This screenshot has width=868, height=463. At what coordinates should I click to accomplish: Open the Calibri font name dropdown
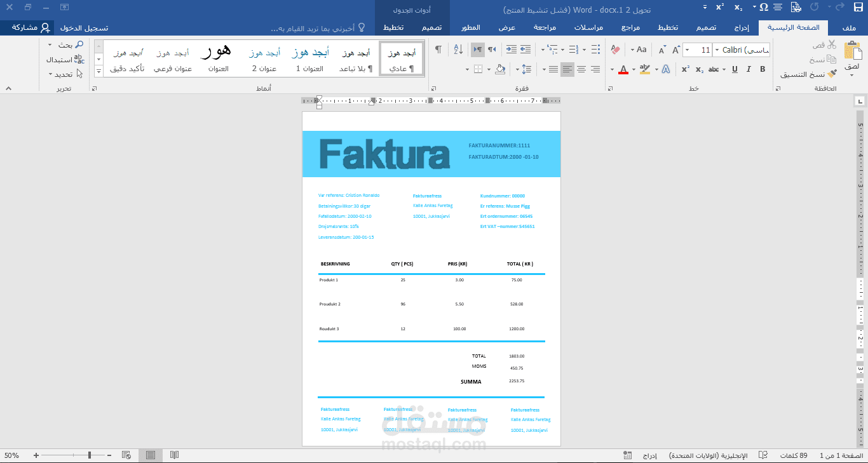[716, 50]
